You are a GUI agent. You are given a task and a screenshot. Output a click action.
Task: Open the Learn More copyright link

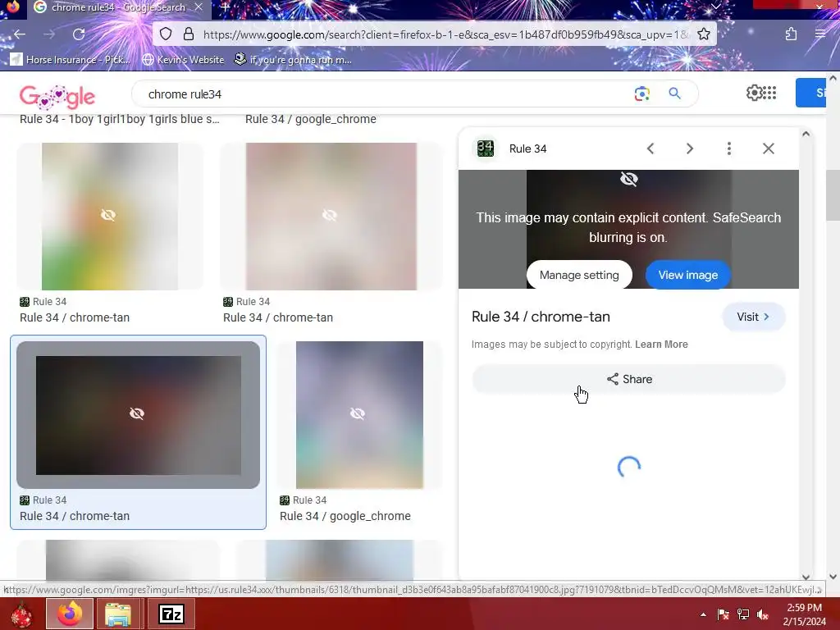pos(661,345)
